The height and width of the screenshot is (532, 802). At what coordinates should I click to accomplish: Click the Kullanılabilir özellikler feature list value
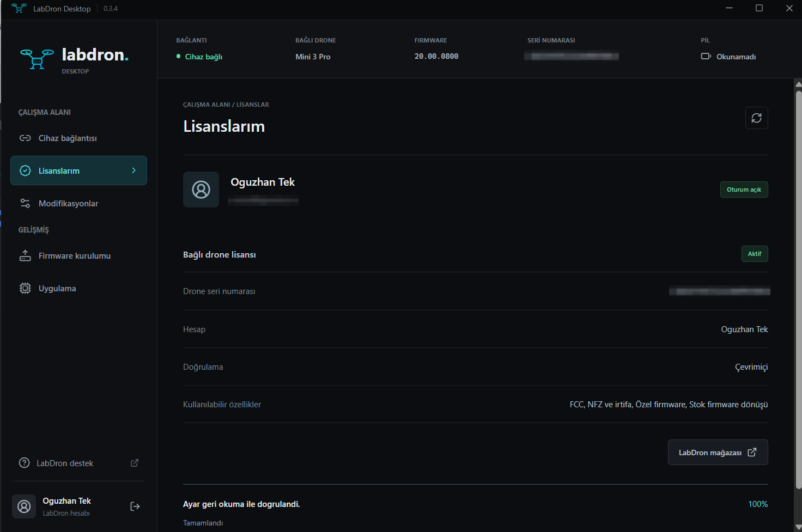pyautogui.click(x=669, y=405)
